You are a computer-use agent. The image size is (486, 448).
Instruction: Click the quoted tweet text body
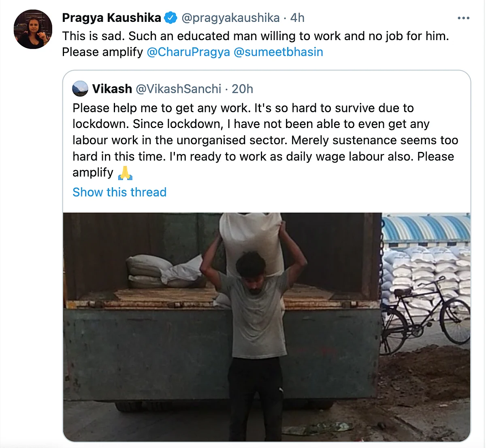pos(265,140)
